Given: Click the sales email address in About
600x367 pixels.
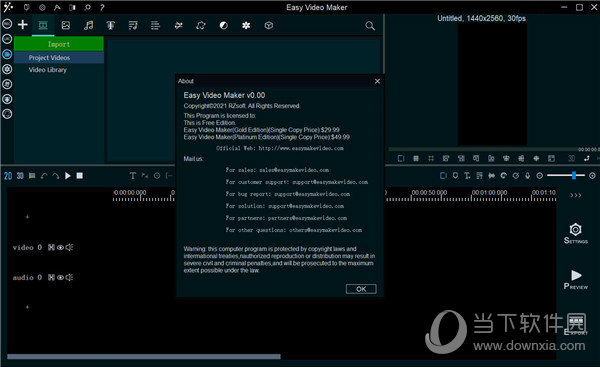Looking at the screenshot, I should pos(294,170).
